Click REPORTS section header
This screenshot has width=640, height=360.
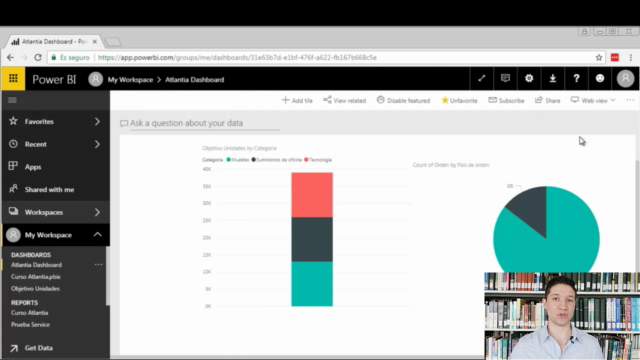coord(24,302)
